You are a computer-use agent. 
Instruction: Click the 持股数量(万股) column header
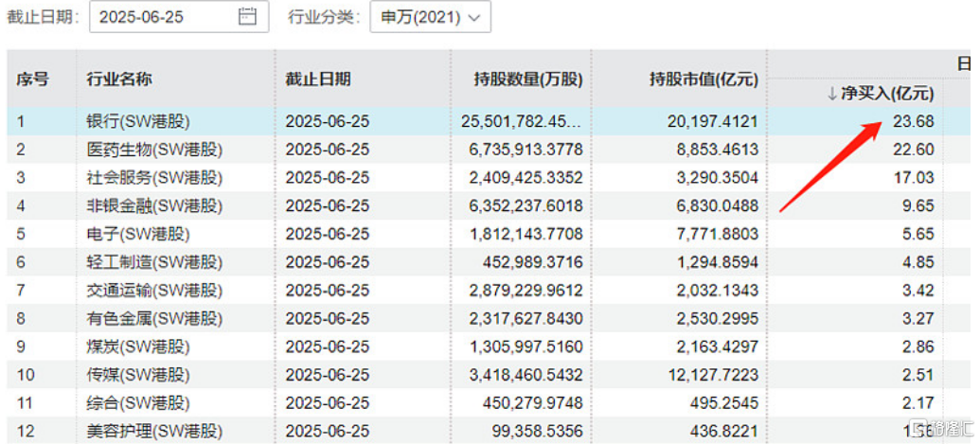click(528, 80)
